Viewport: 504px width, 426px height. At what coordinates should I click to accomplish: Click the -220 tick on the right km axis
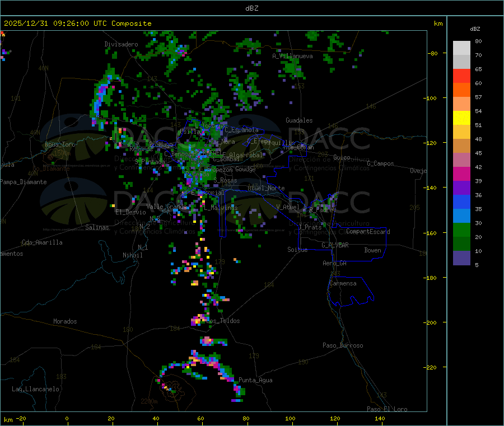[x=430, y=368]
